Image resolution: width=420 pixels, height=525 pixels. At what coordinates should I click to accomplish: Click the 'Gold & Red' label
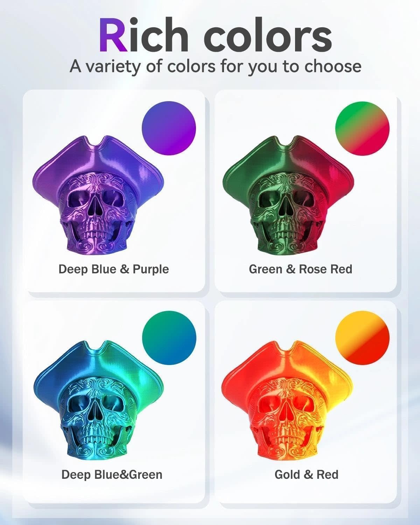coord(307,475)
